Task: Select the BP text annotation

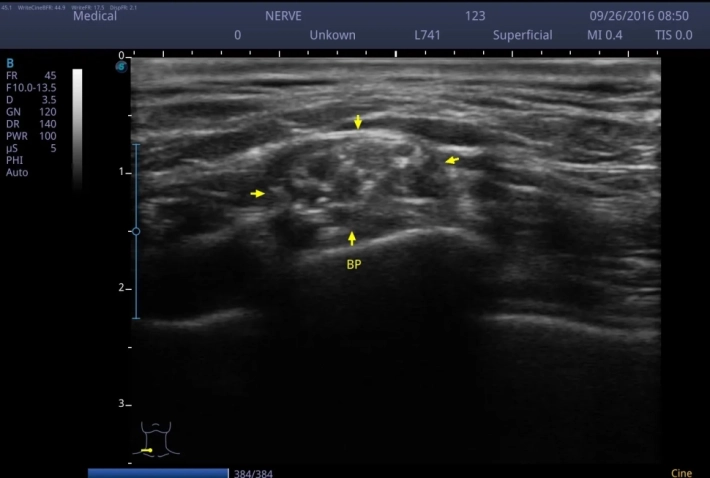Action: click(x=353, y=265)
